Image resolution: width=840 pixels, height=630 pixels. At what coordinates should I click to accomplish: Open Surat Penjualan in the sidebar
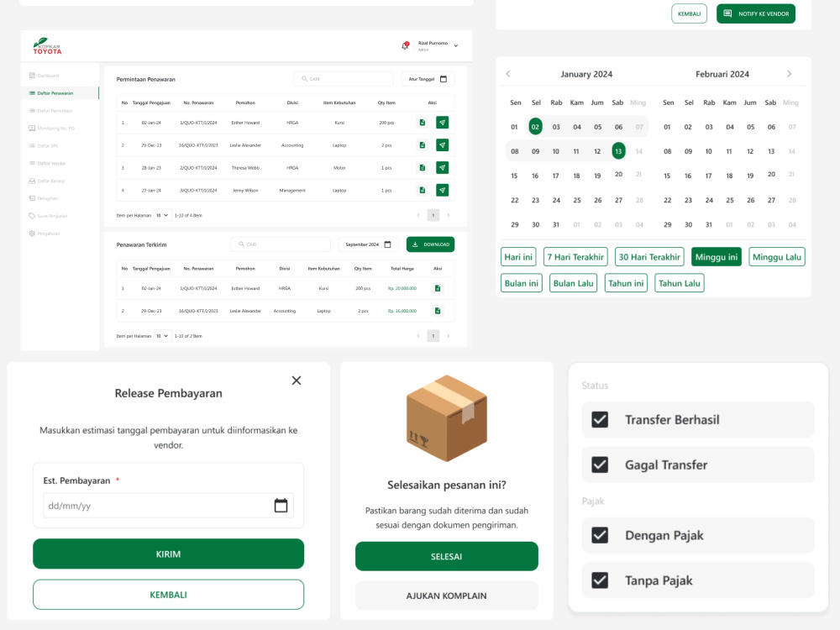(x=48, y=216)
